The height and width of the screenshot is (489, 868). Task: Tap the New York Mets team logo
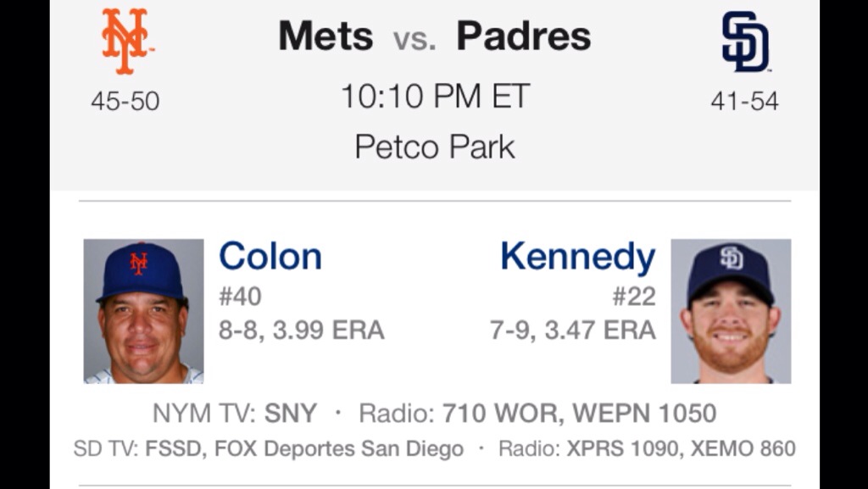[x=125, y=42]
